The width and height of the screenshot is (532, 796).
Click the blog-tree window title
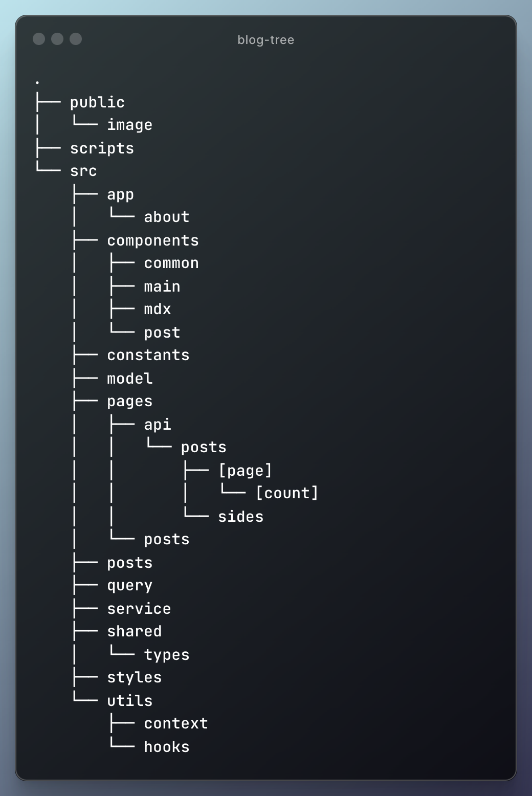265,40
